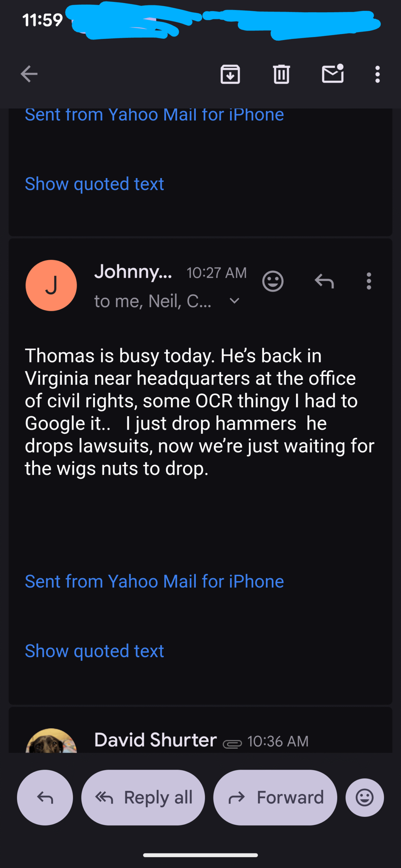Show quoted text in Johnny's message
Image resolution: width=401 pixels, height=868 pixels.
click(x=94, y=651)
